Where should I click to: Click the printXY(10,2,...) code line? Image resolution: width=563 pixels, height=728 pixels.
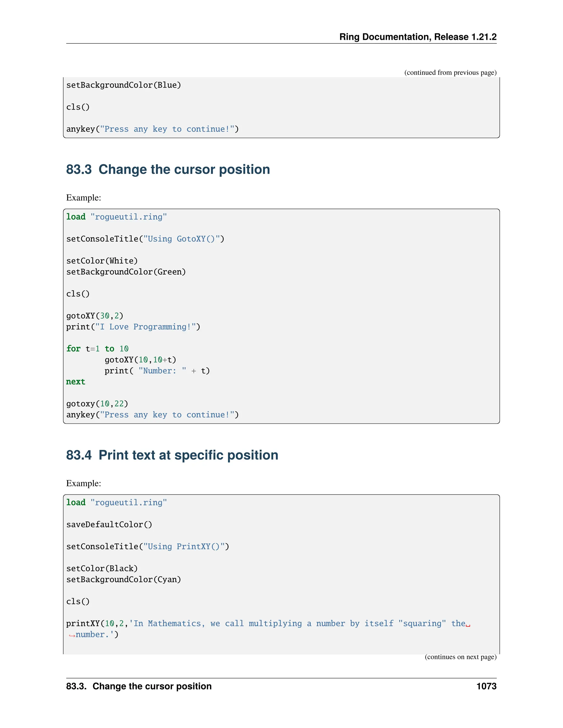pyautogui.click(x=267, y=623)
